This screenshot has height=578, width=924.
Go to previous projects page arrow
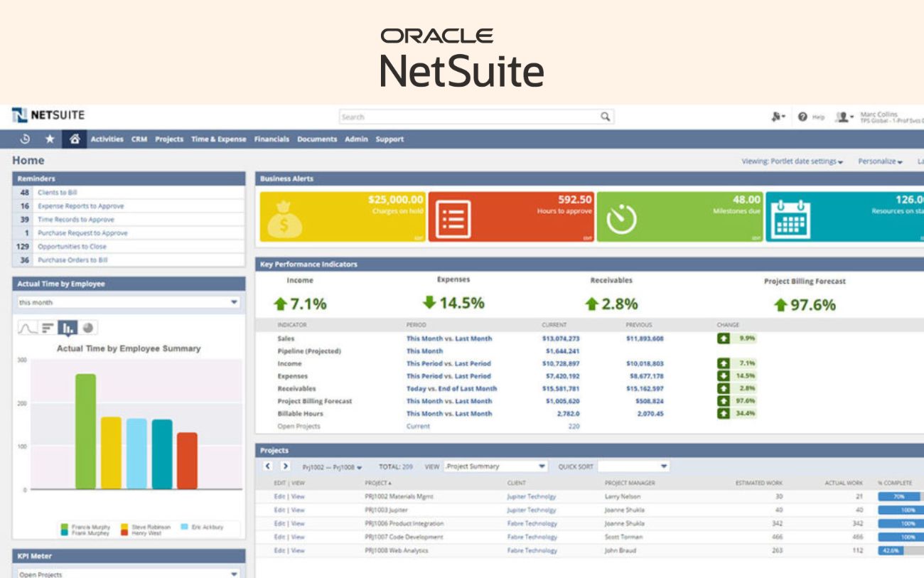(268, 466)
